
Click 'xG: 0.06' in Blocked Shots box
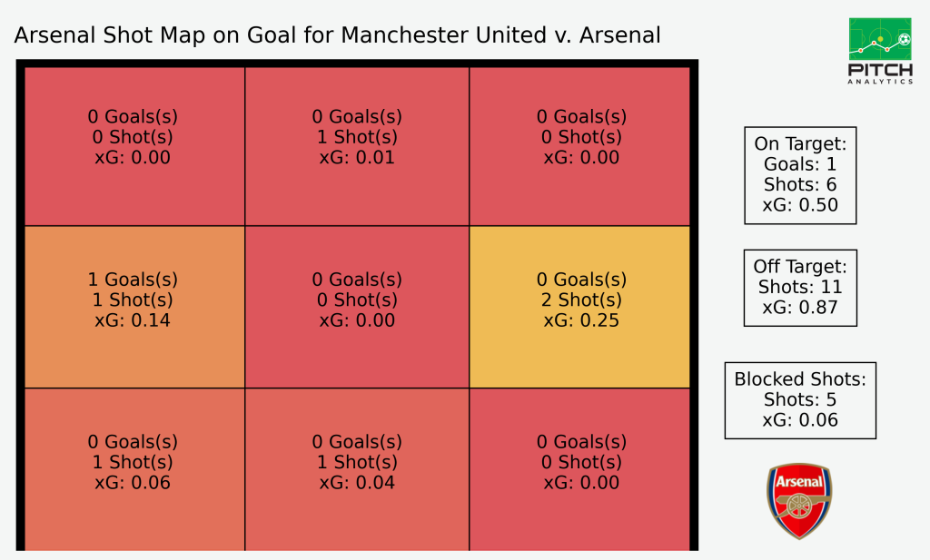[800, 420]
